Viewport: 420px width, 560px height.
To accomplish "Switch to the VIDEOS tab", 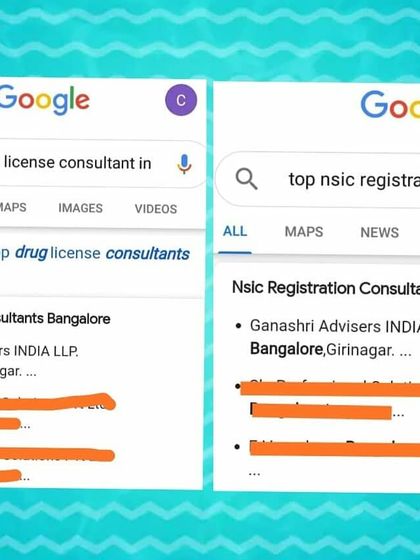I will click(x=156, y=209).
